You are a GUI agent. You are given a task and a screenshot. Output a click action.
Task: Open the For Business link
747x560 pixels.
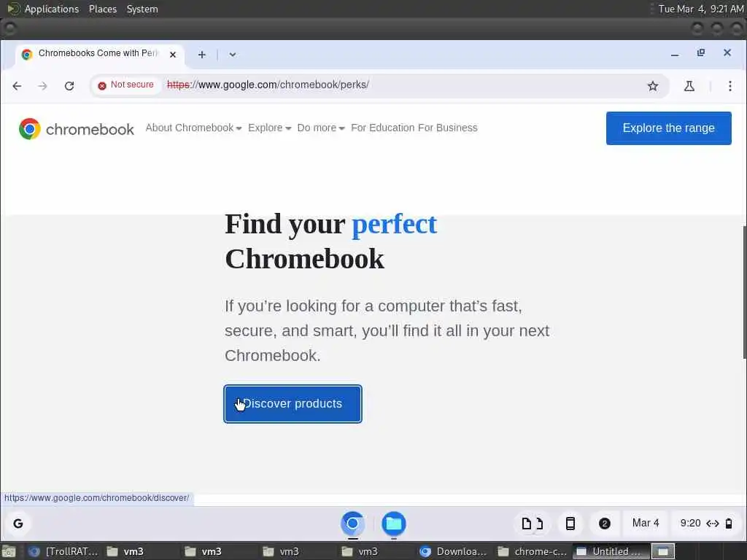tap(448, 128)
